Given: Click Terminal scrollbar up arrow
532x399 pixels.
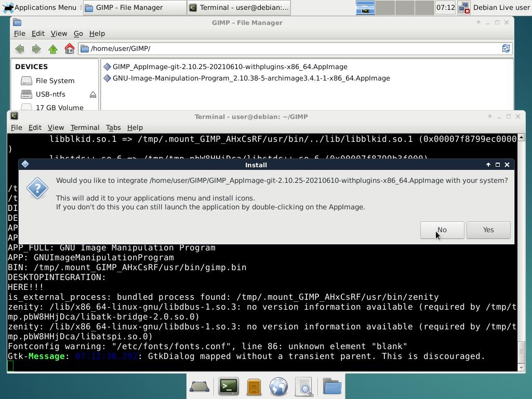Looking at the screenshot, I should (x=522, y=137).
